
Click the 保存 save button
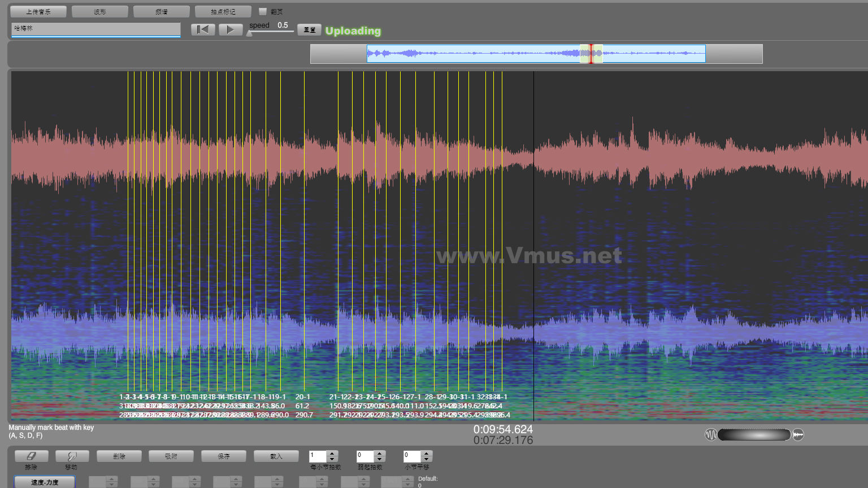224,456
